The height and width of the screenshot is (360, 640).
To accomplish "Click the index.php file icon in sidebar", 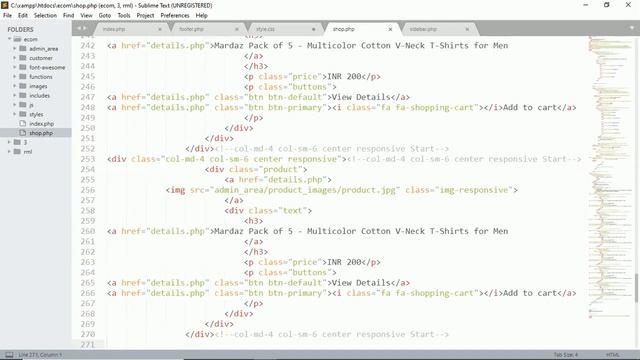I will [x=23, y=123].
